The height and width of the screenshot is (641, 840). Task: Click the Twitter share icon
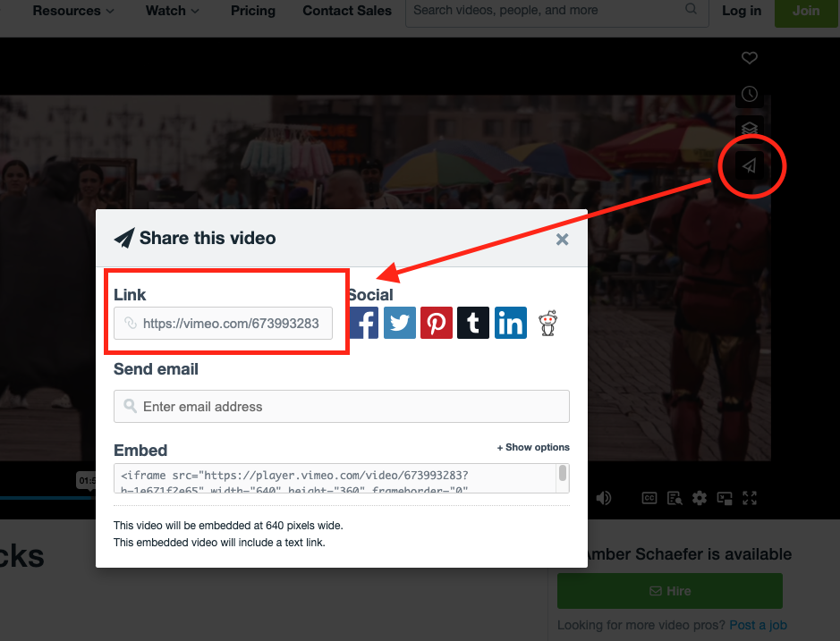(x=400, y=323)
